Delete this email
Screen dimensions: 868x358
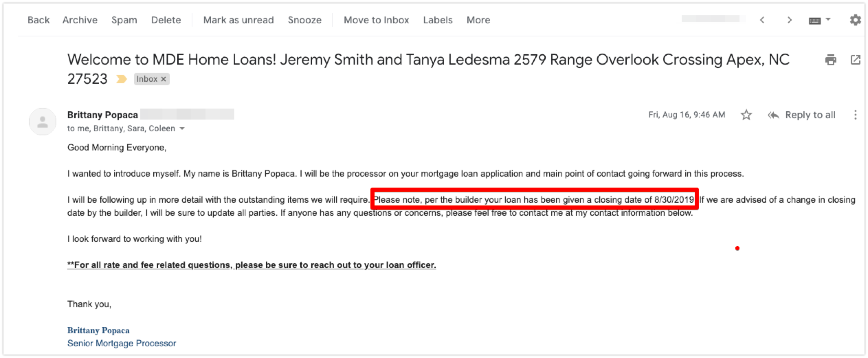(166, 20)
